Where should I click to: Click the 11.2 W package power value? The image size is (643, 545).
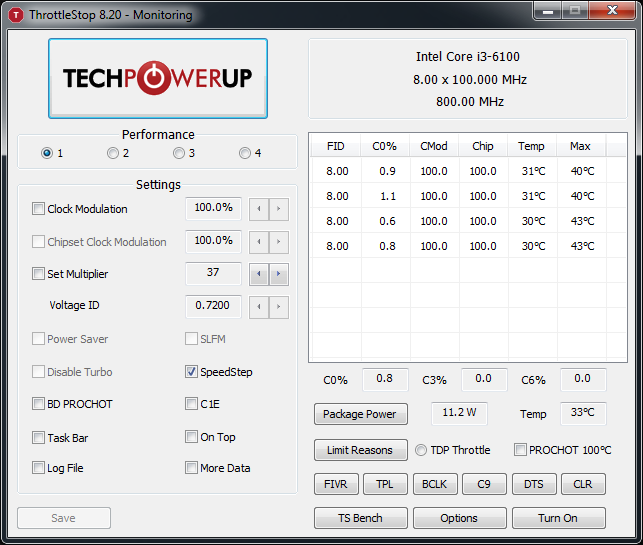[459, 413]
